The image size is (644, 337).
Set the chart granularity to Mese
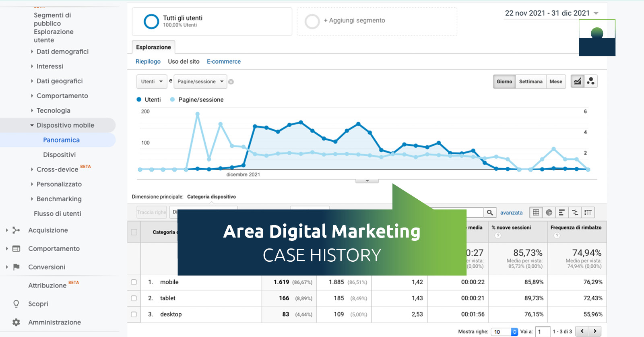556,81
